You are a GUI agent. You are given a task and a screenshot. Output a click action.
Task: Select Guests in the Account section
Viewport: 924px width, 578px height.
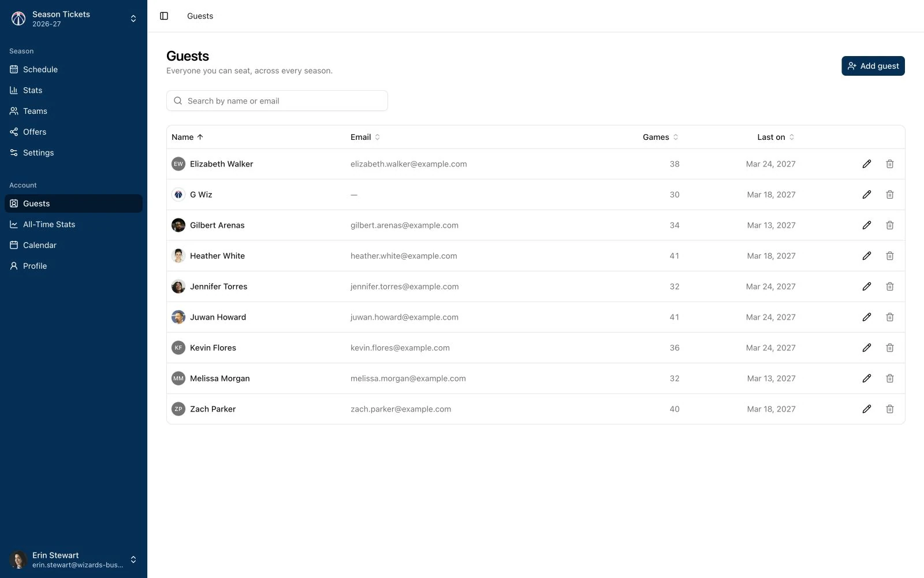[74, 203]
